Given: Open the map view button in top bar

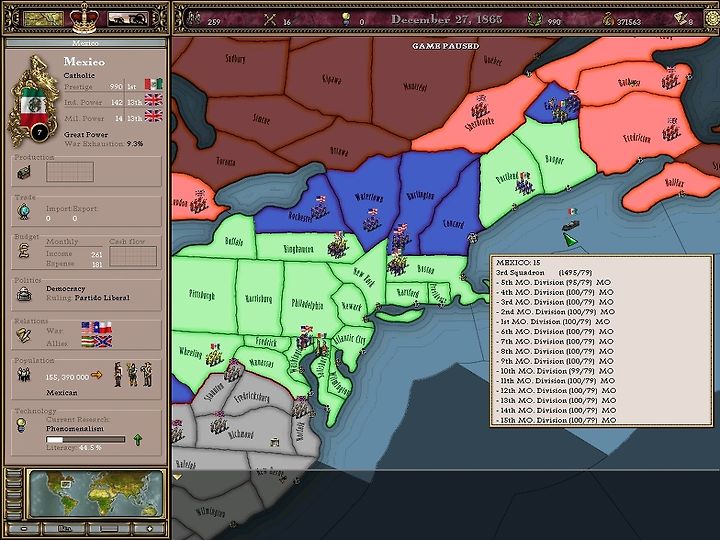Looking at the screenshot, I should coord(43,19).
